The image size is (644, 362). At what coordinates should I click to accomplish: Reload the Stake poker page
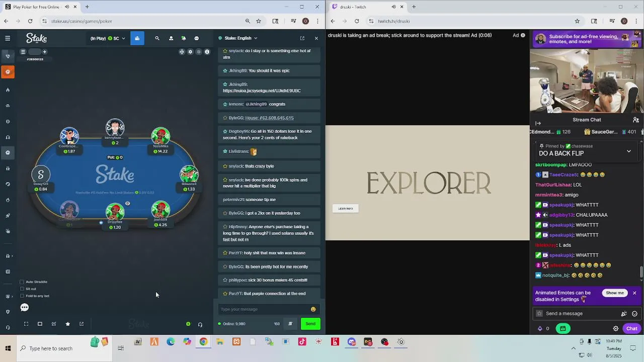point(30,21)
